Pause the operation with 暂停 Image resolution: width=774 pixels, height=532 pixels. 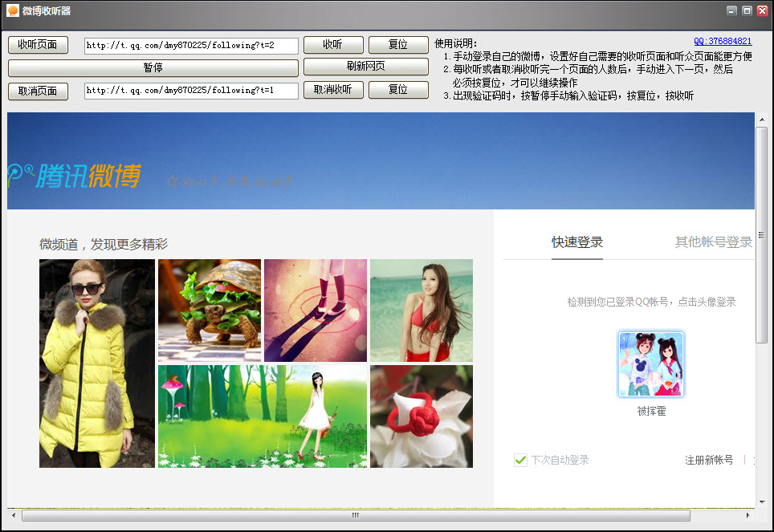click(x=153, y=67)
